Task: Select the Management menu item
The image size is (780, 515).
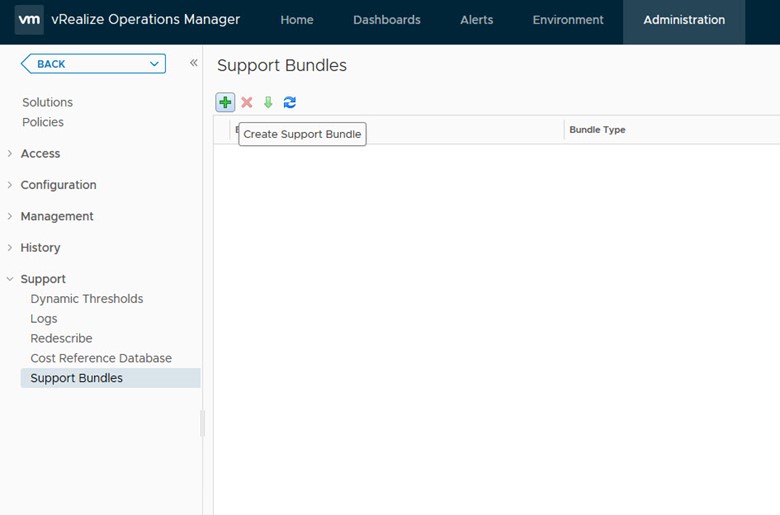Action: coord(57,216)
